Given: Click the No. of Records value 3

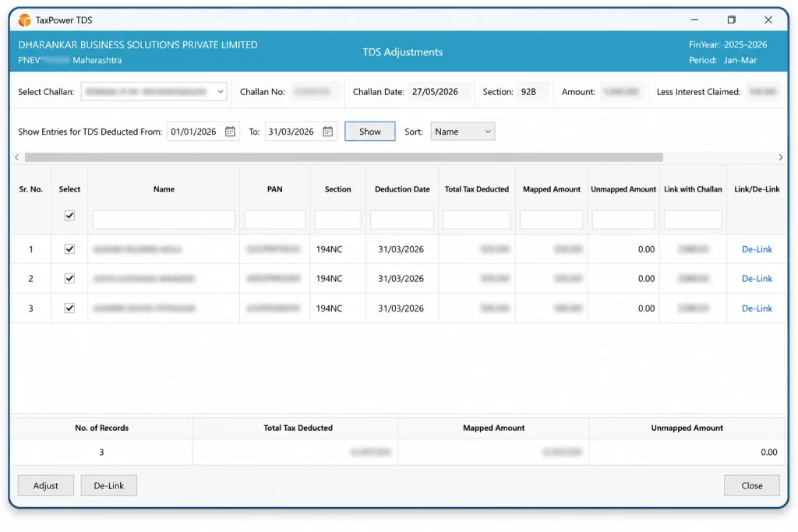Looking at the screenshot, I should 101,452.
